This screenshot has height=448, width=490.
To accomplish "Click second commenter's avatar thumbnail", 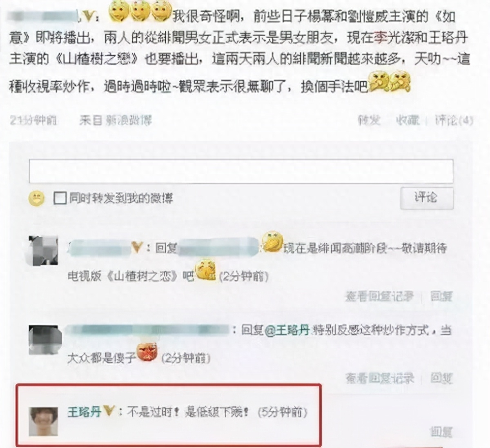I will (x=45, y=339).
